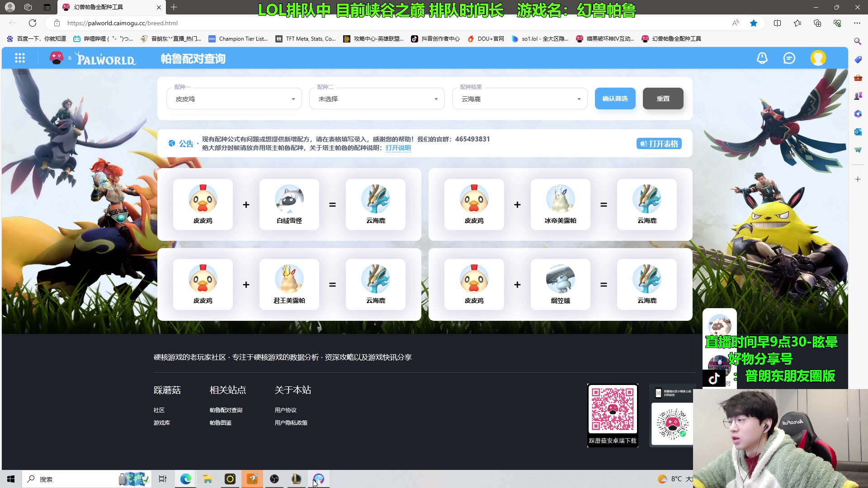Open the notification bell in header
868x488 pixels.
pyautogui.click(x=762, y=58)
